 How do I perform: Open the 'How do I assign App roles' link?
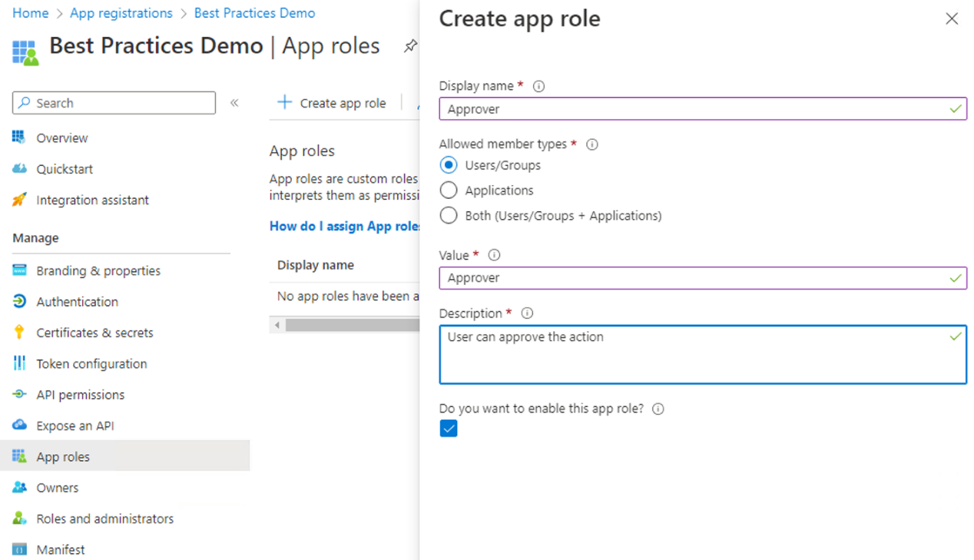[x=344, y=226]
